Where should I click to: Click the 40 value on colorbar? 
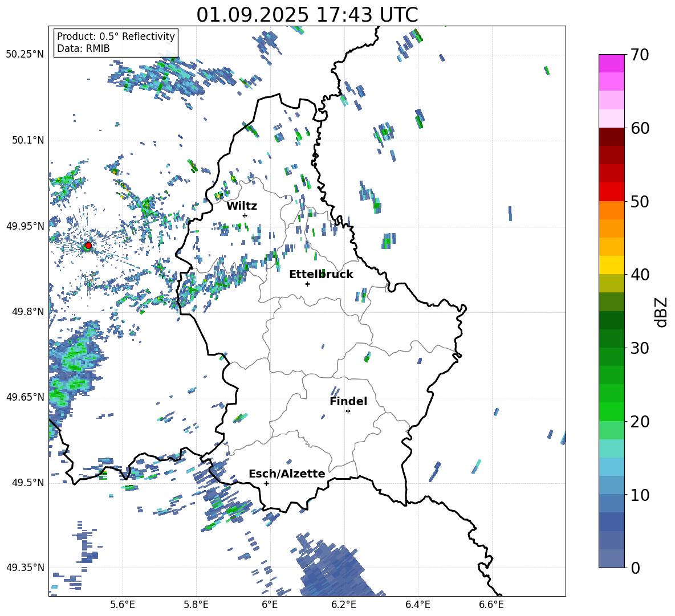click(x=639, y=275)
